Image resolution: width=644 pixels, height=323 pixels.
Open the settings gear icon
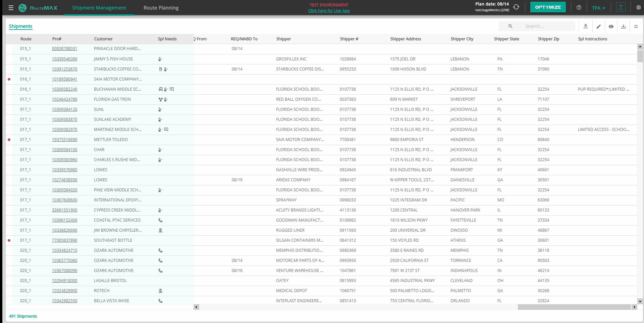pos(638,7)
